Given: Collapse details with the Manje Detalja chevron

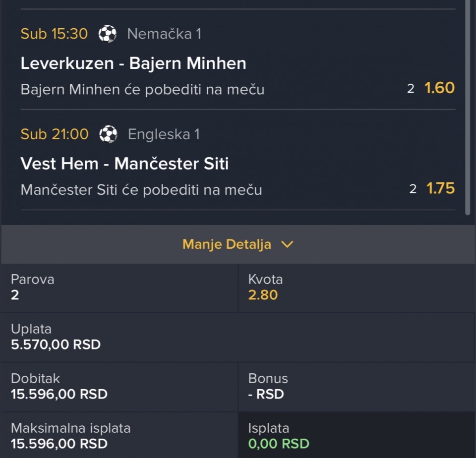Looking at the screenshot, I should [287, 244].
